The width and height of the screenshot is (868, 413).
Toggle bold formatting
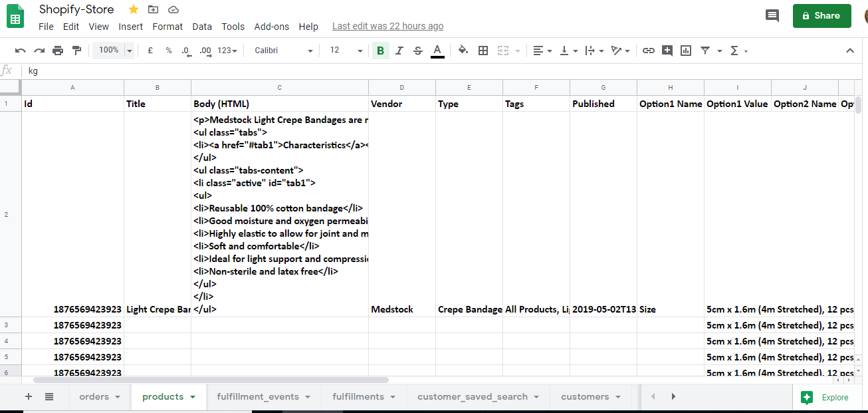(380, 51)
